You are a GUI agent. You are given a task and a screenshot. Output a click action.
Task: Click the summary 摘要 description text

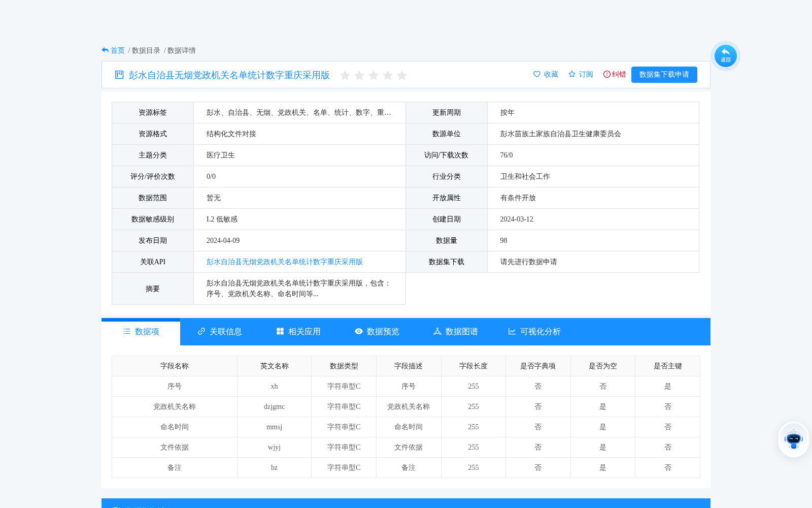(298, 289)
